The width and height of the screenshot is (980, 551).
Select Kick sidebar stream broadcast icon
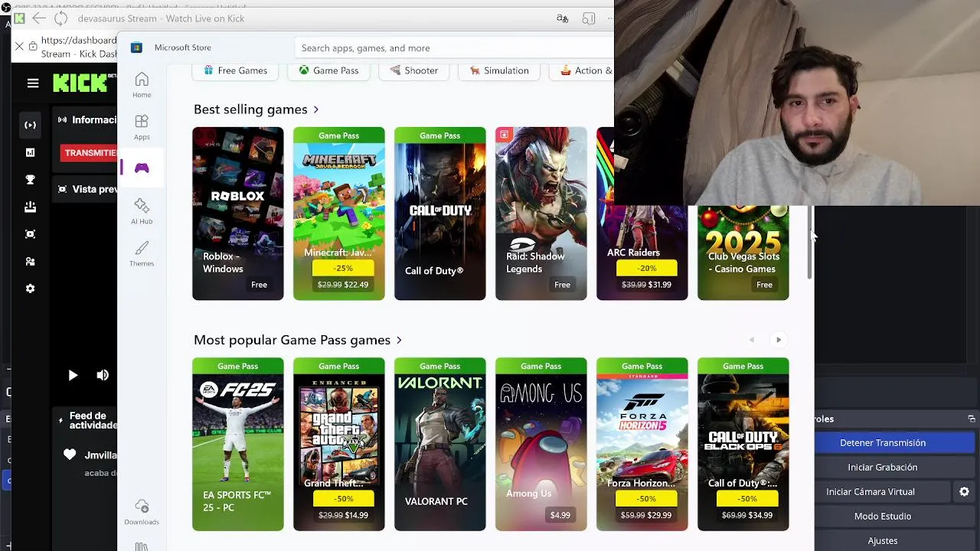[30, 125]
